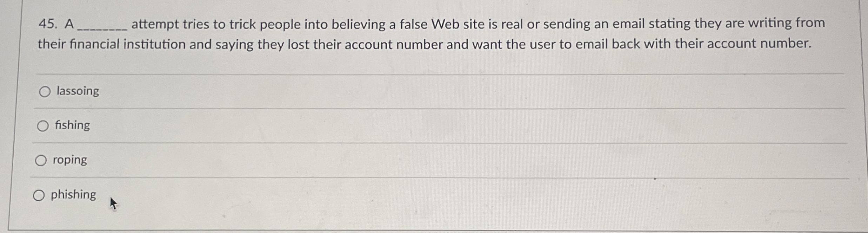
Task: Select the fishing radio button
Action: coord(43,126)
